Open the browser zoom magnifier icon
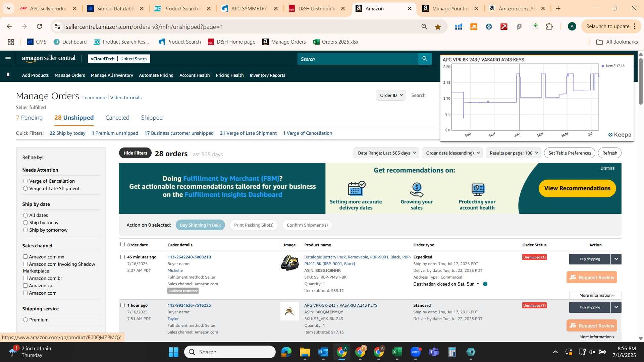The width and height of the screenshot is (644, 362). coord(424,27)
